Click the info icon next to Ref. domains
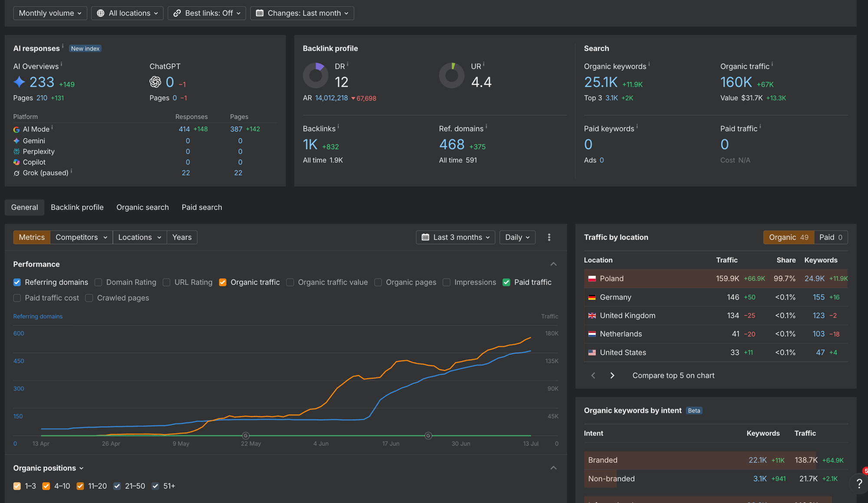The image size is (868, 503). pyautogui.click(x=487, y=126)
